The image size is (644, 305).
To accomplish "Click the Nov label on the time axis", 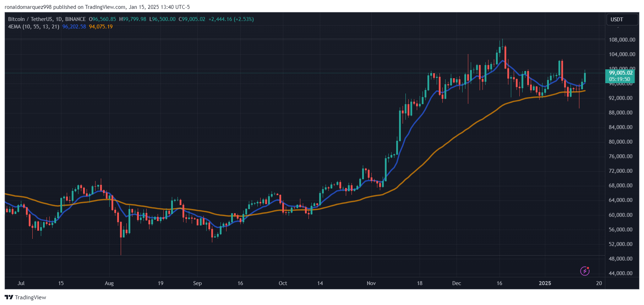I will [371, 283].
